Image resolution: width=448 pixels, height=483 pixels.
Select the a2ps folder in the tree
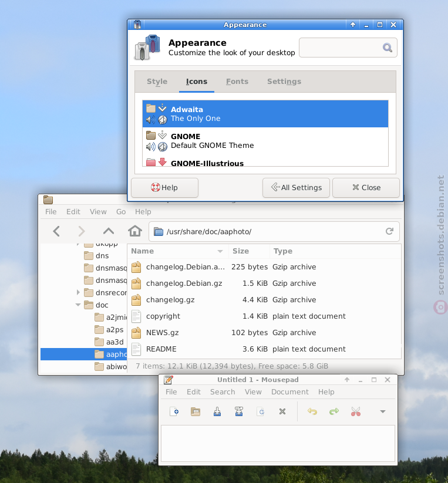pos(114,330)
